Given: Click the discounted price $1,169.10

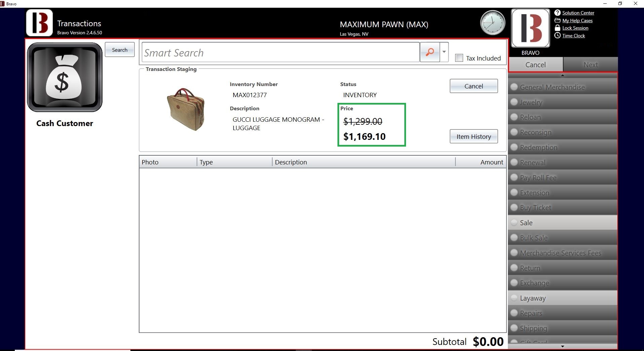Looking at the screenshot, I should click(x=364, y=136).
